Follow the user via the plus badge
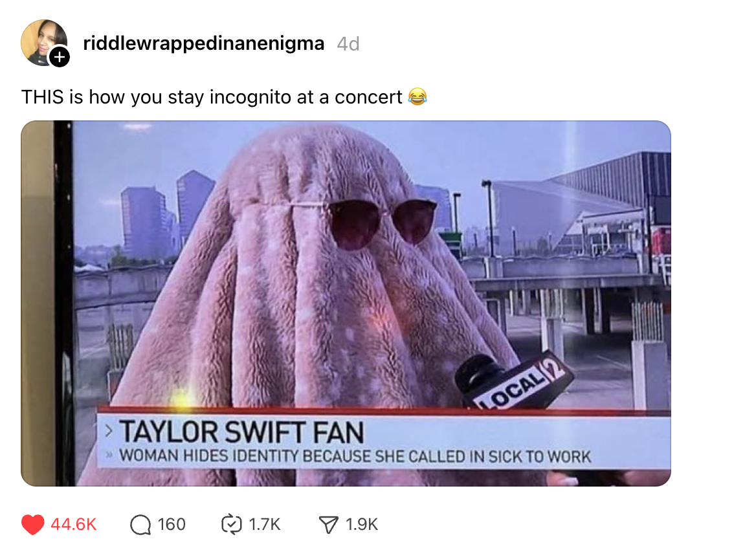The image size is (756, 550). 60,58
